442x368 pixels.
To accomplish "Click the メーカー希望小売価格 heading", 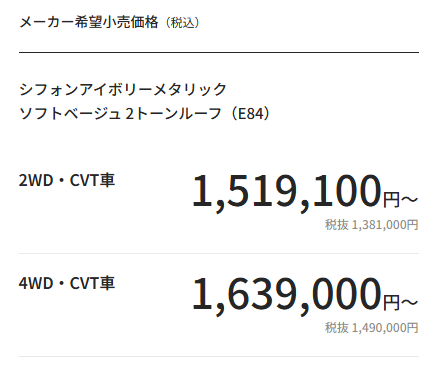I will 89,22.
